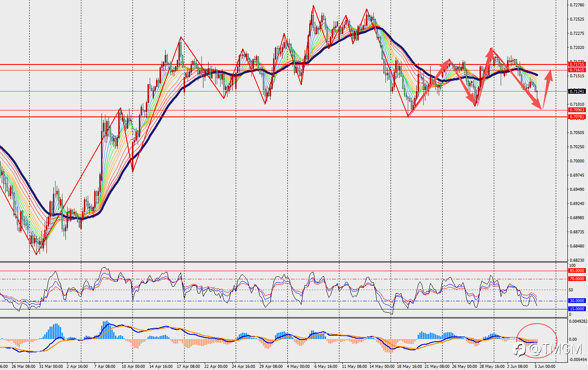The width and height of the screenshot is (588, 370).
Task: Click the 0.0049282 MACD scale label
Action: pyautogui.click(x=578, y=321)
